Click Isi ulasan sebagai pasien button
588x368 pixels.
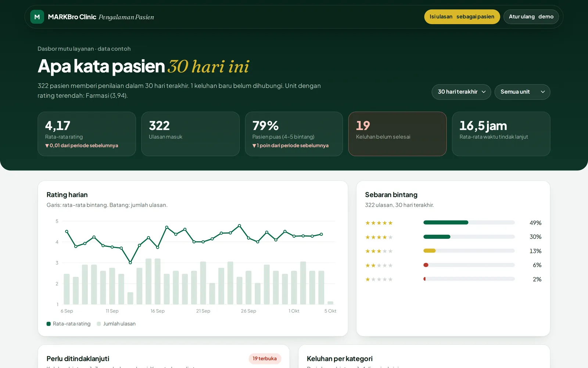462,17
